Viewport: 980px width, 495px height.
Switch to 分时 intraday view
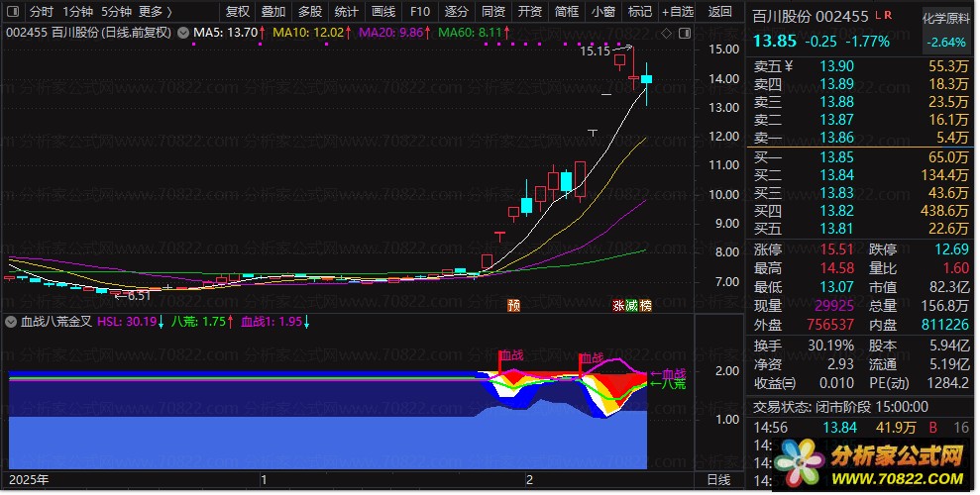(x=42, y=11)
